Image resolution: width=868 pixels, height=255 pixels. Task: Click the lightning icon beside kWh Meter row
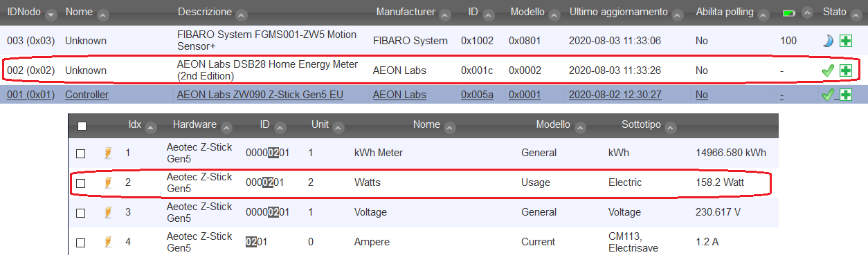107,153
